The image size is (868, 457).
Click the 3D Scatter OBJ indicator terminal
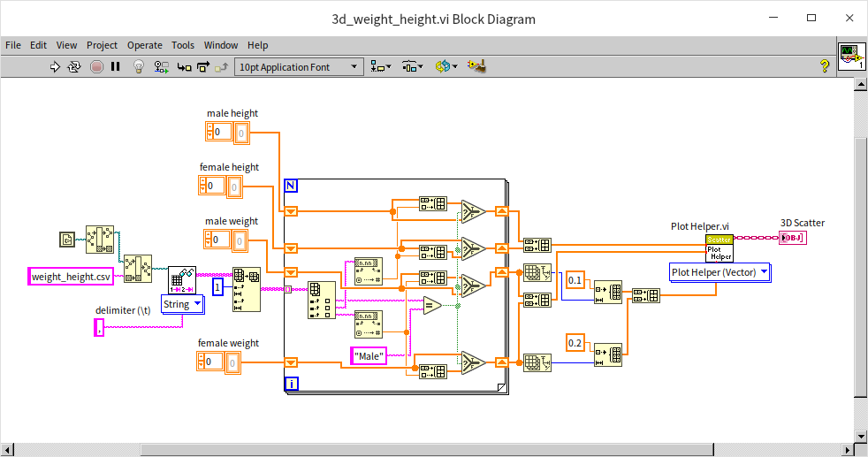[x=793, y=238]
